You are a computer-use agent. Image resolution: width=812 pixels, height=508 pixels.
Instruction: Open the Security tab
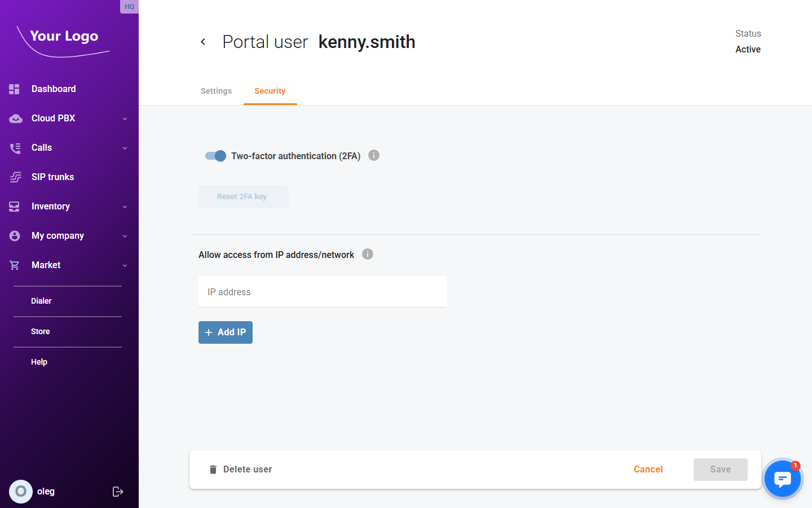pos(270,91)
